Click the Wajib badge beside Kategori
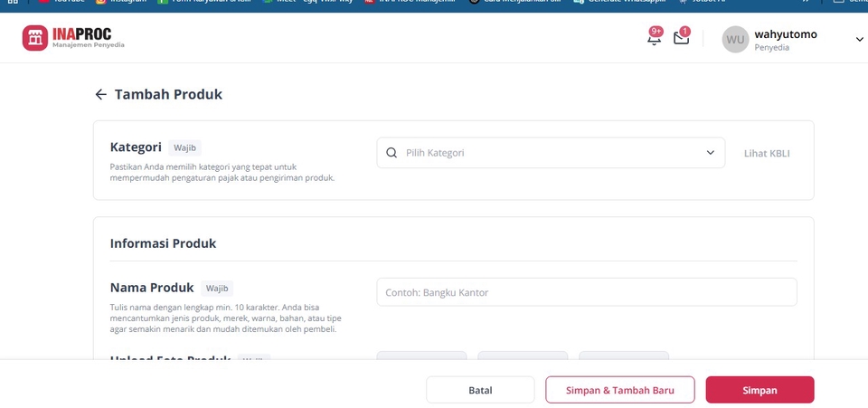The height and width of the screenshot is (408, 868). [x=184, y=147]
